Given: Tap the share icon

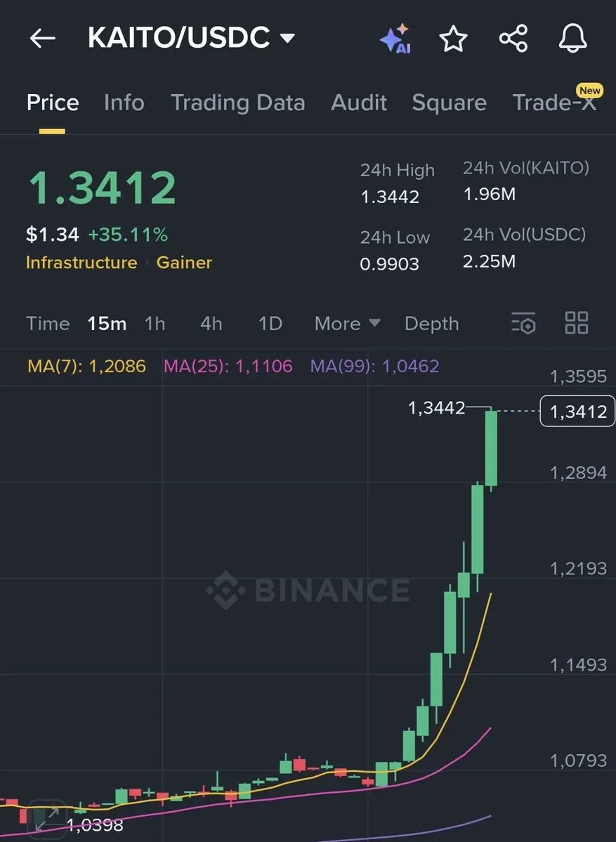Looking at the screenshot, I should click(x=513, y=39).
